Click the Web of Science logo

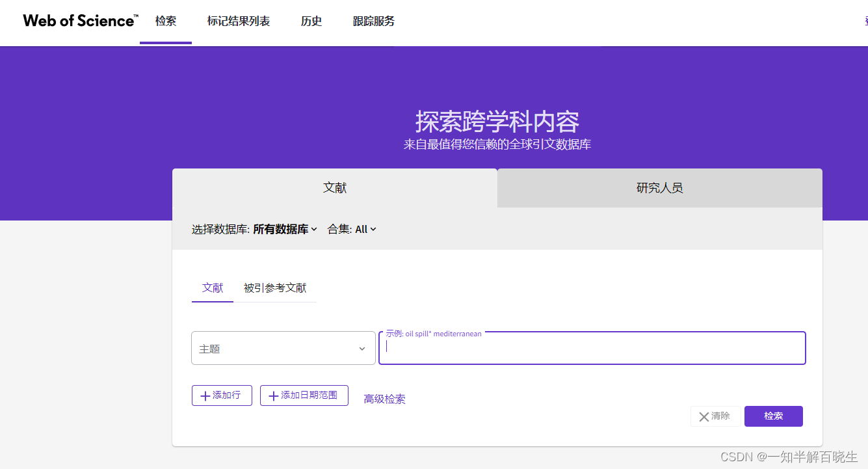tap(81, 20)
